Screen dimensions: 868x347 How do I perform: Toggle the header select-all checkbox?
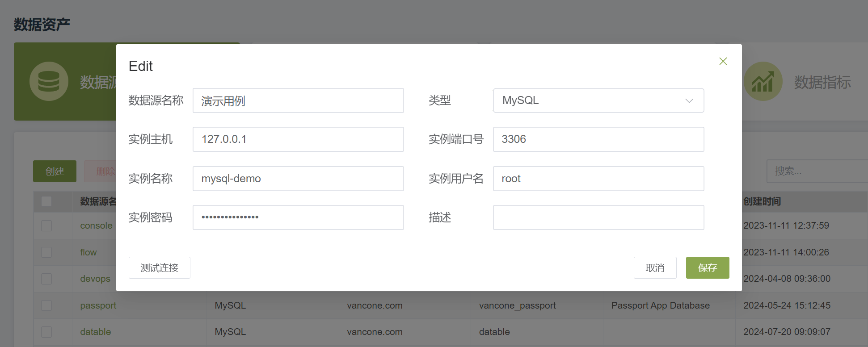click(x=46, y=201)
